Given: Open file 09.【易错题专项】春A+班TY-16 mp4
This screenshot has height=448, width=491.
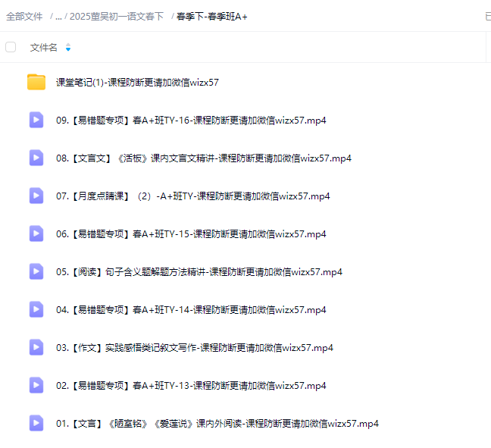Looking at the screenshot, I should point(191,121).
